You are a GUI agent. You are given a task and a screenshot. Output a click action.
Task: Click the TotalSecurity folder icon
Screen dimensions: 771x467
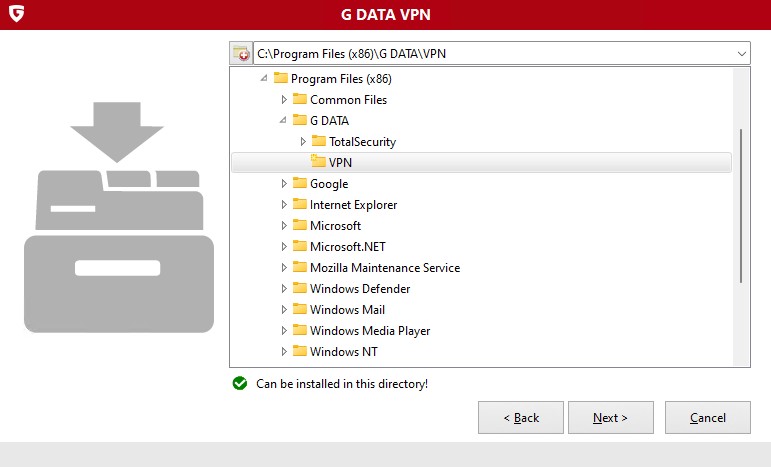point(318,141)
